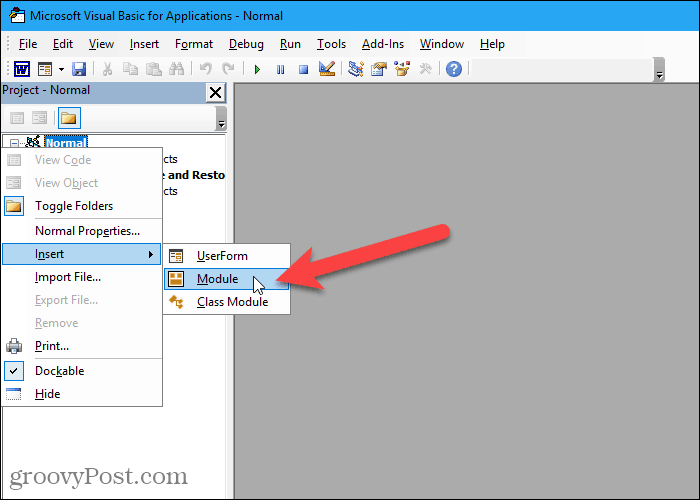Select Class Module in Insert submenu
700x500 pixels.
coord(227,302)
